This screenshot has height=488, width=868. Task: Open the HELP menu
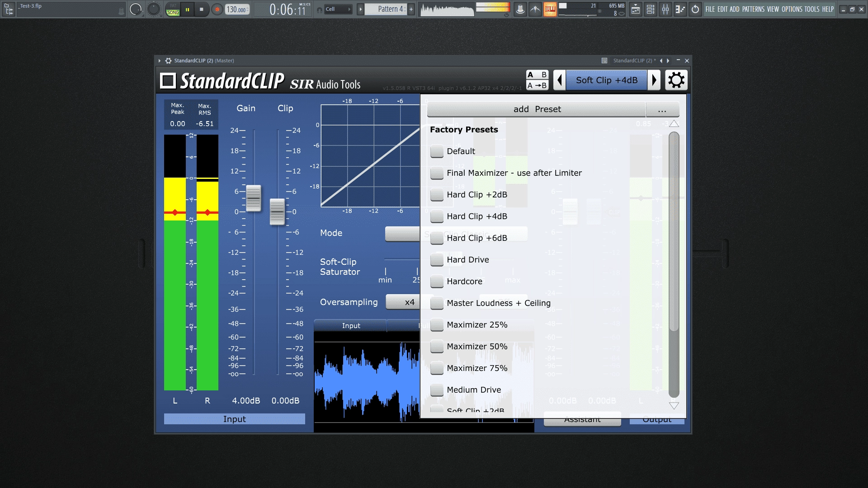pyautogui.click(x=828, y=9)
